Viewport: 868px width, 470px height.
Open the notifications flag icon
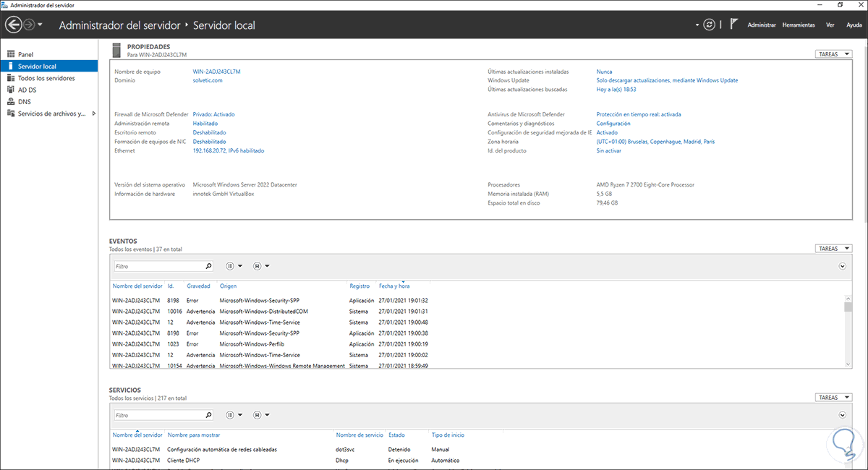click(x=733, y=24)
